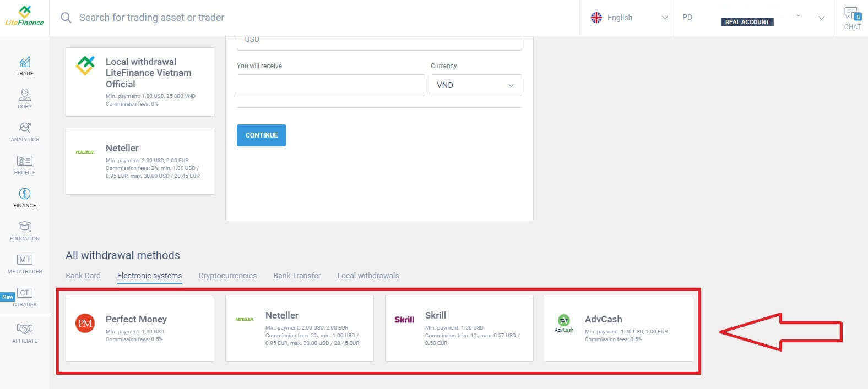Screen dimensions: 868x389
Task: Open the VND currency dropdown
Action: (x=476, y=85)
